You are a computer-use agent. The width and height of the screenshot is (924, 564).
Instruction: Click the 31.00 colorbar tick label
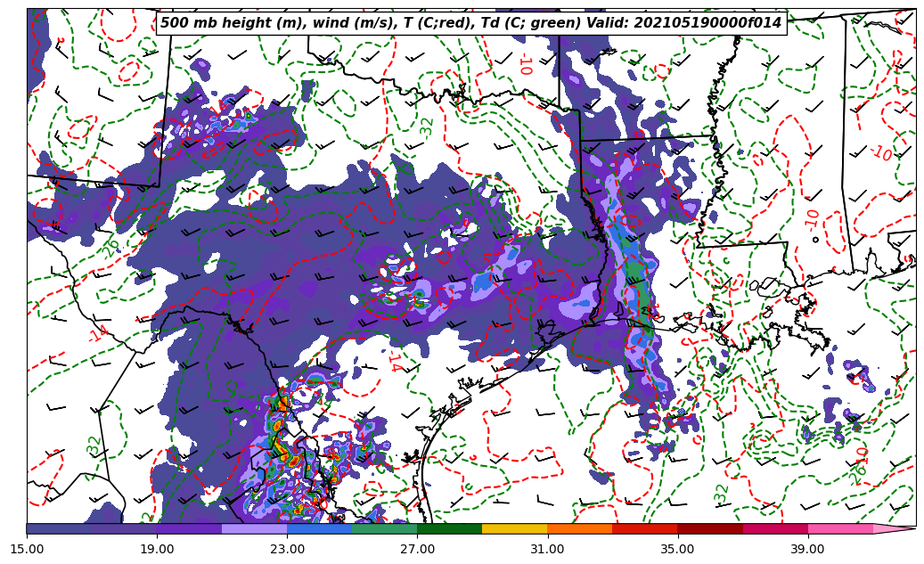coord(547,548)
